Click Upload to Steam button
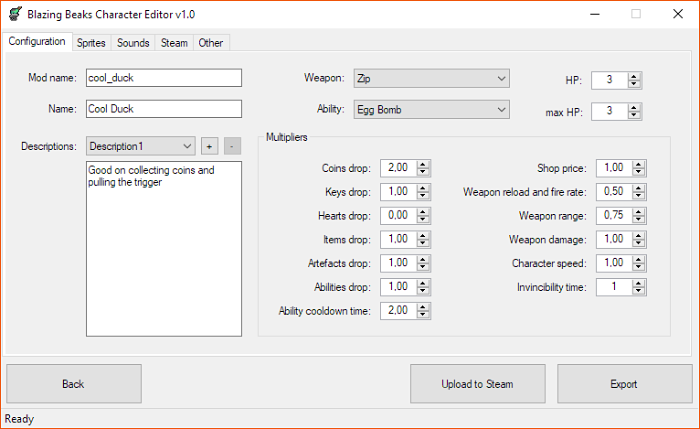Screen dimensions: 700x429 point(478,384)
